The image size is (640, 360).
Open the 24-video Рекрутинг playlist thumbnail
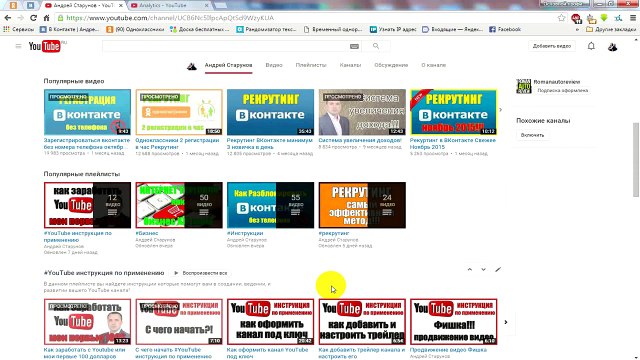pyautogui.click(x=362, y=205)
